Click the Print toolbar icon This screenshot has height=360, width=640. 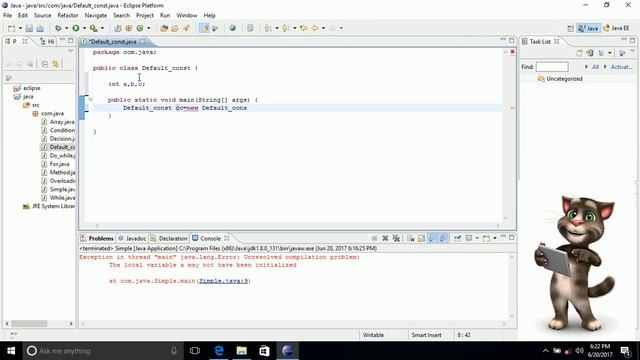(x=40, y=28)
